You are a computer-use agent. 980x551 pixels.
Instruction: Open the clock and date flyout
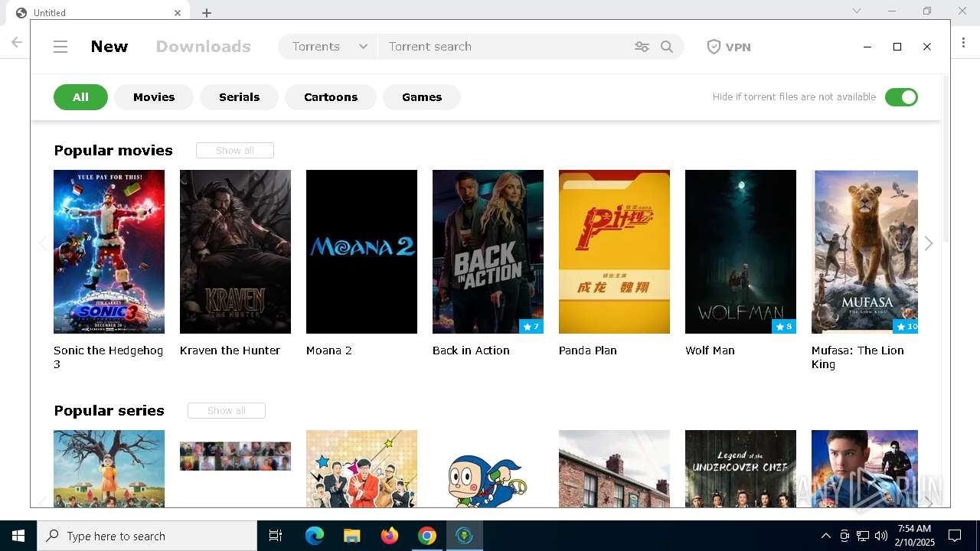[x=913, y=536]
